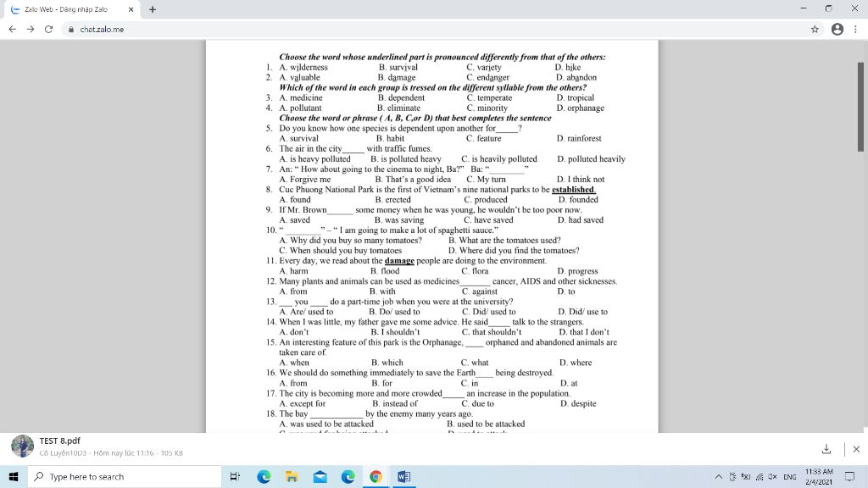Click the browser back arrow

point(12,30)
